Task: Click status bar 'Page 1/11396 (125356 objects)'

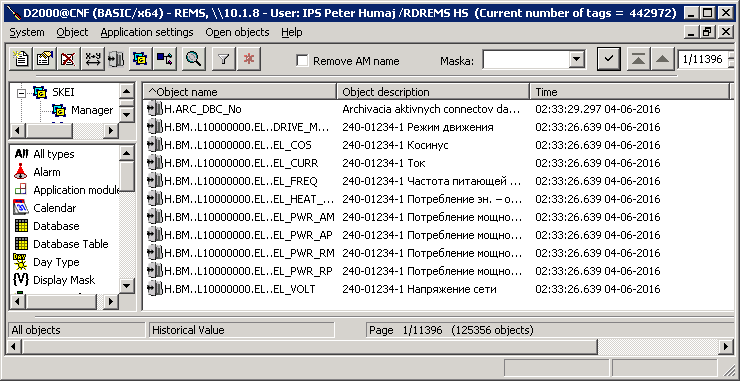Action: (x=451, y=330)
